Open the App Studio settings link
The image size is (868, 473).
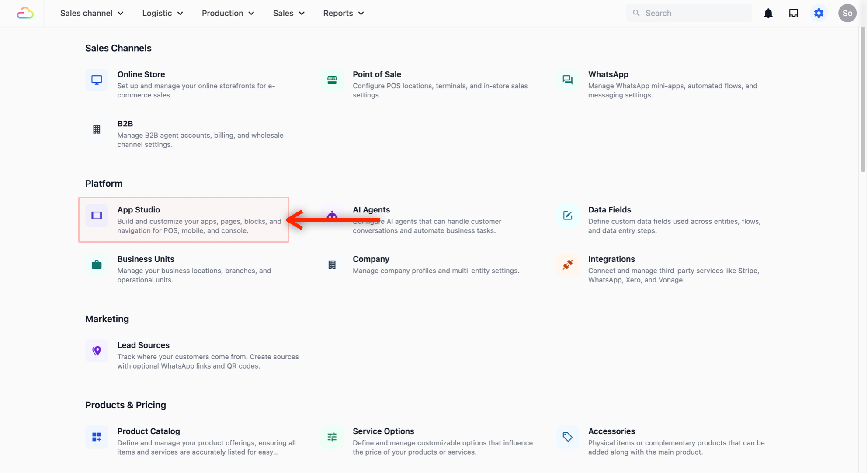point(139,210)
